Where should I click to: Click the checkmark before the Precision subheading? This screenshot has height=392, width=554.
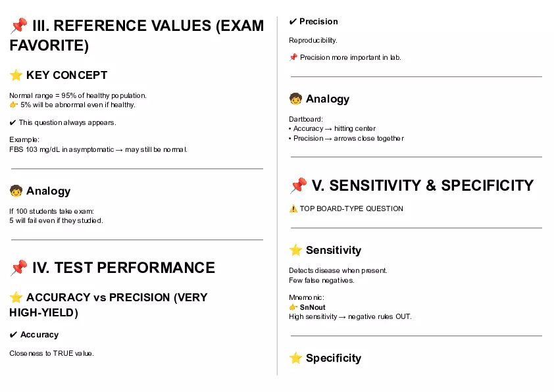pyautogui.click(x=293, y=22)
